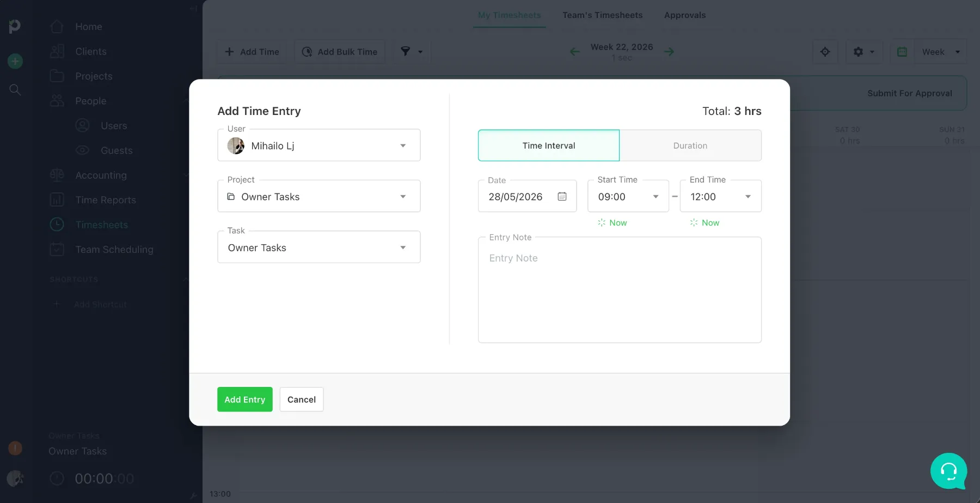Image resolution: width=980 pixels, height=503 pixels.
Task: Open the support chat headset icon
Action: tap(949, 471)
